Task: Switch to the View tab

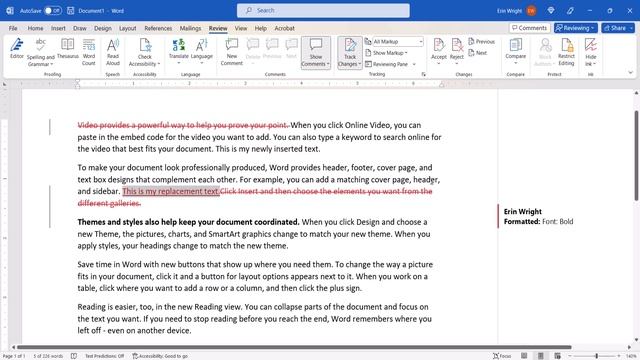Action: coord(241,28)
